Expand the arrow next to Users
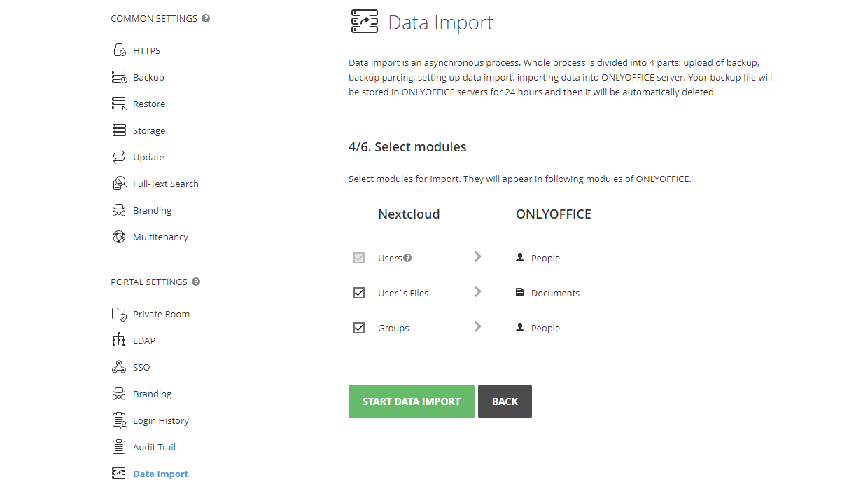Image resolution: width=868 pixels, height=496 pixels. pyautogui.click(x=477, y=256)
